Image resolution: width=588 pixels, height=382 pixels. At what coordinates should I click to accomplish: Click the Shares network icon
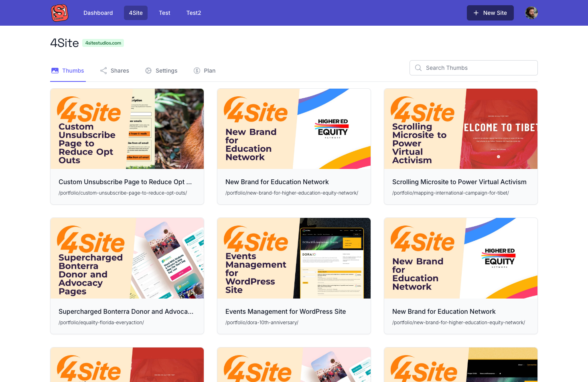click(103, 71)
